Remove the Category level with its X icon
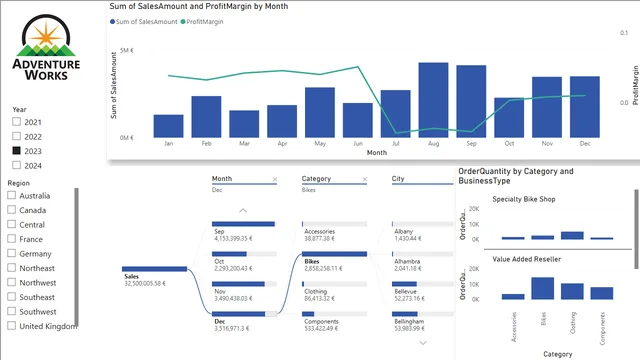 tap(365, 179)
